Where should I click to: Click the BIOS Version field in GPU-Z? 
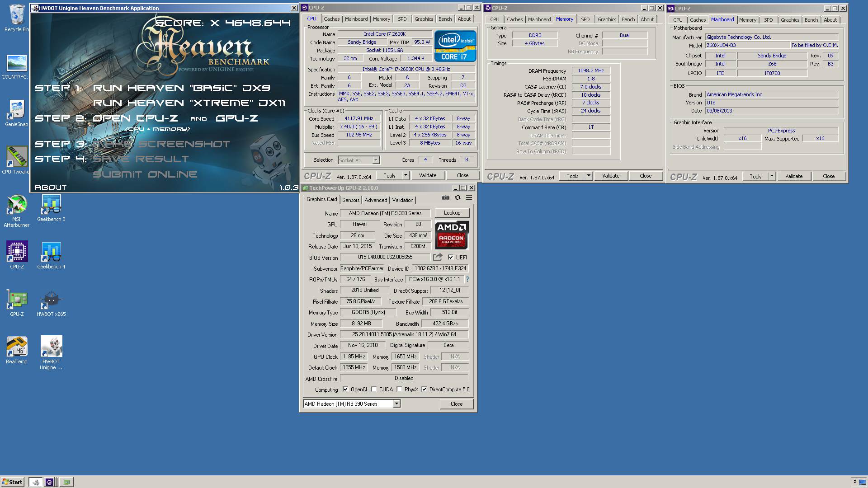tap(385, 257)
